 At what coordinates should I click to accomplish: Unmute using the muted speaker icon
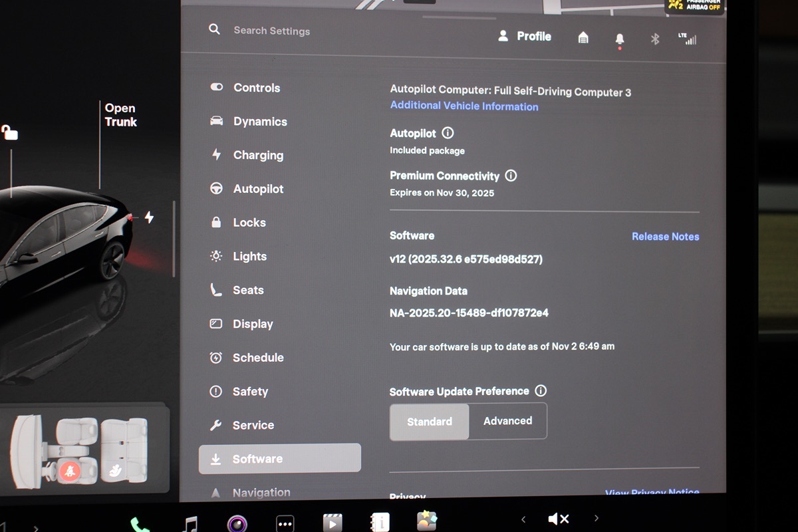(x=559, y=519)
